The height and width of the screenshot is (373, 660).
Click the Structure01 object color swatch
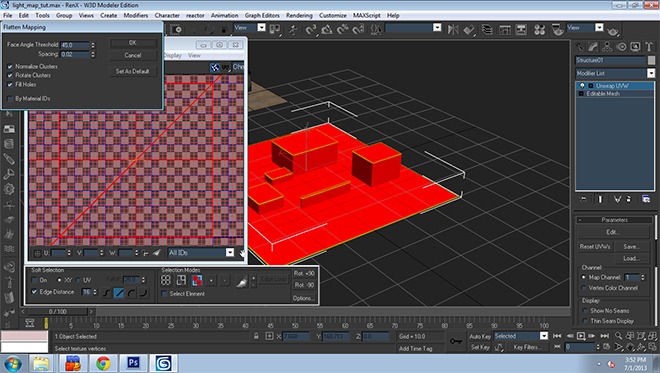coord(651,60)
